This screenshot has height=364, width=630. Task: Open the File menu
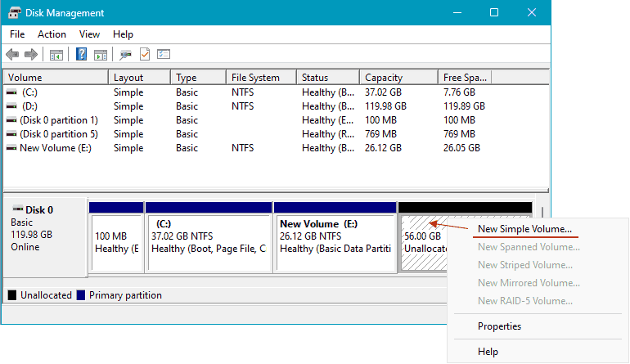[17, 34]
